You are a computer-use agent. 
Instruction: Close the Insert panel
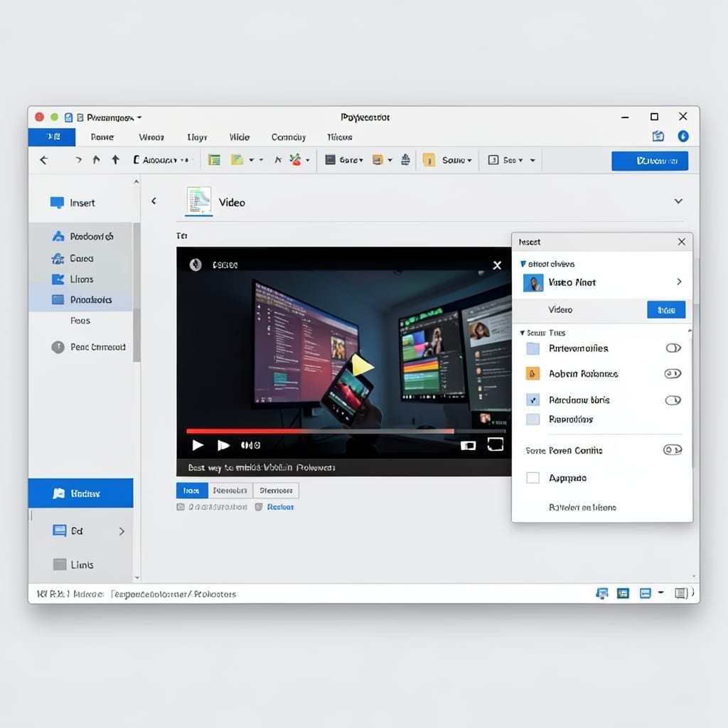682,242
